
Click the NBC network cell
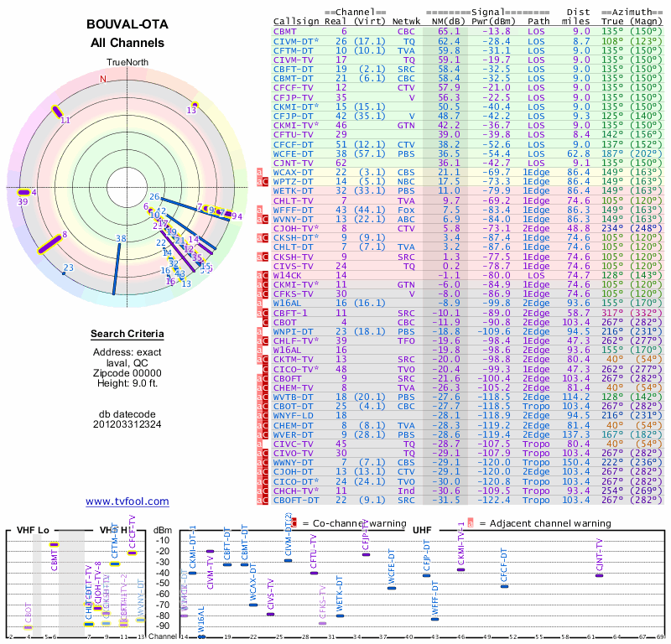(x=406, y=181)
